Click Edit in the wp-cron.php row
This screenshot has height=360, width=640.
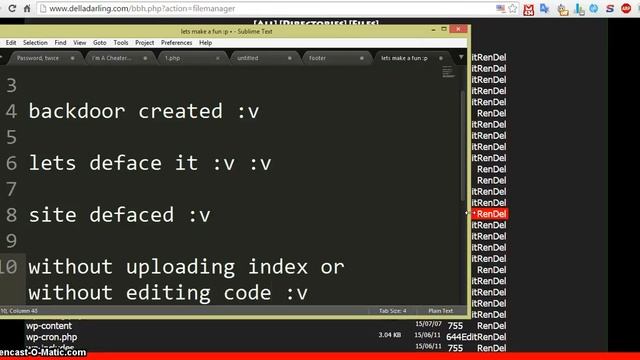[469, 337]
